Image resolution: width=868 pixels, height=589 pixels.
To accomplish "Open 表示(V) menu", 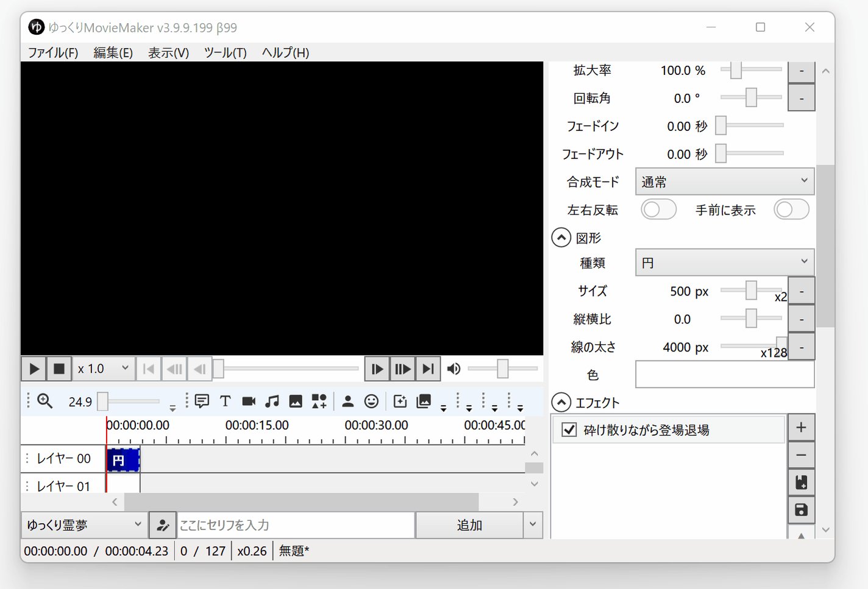I will pyautogui.click(x=169, y=53).
